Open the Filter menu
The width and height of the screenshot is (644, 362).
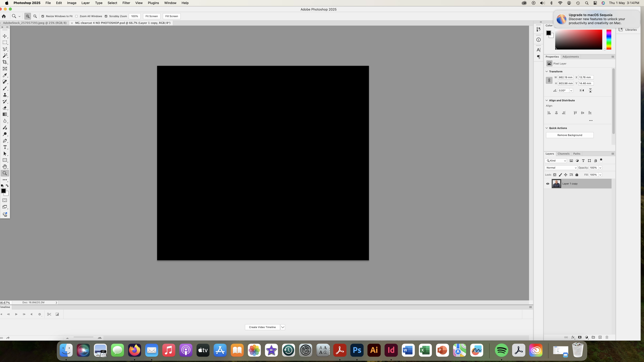point(126,3)
